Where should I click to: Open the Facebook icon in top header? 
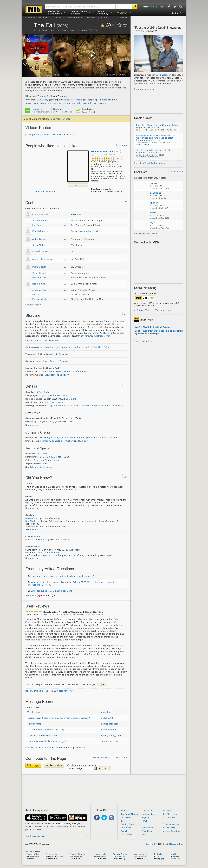coord(169,7)
